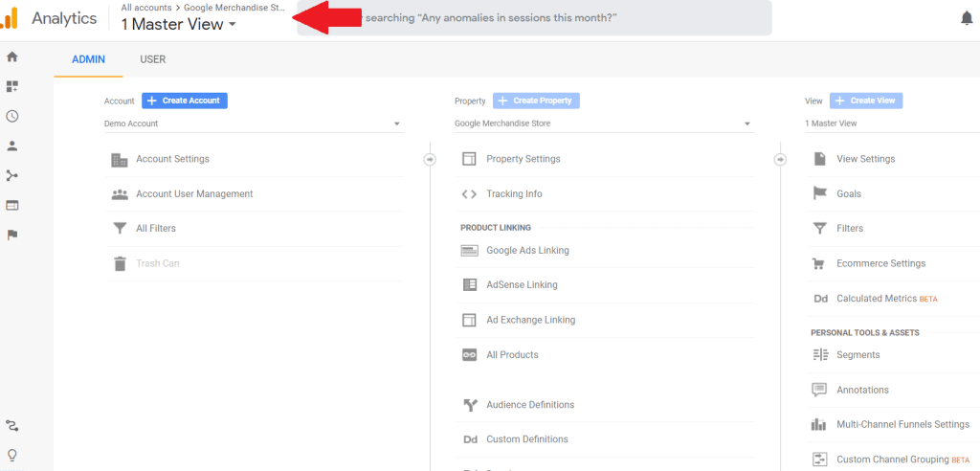Switch to the ADMIN tab
Image resolution: width=980 pixels, height=471 pixels.
[x=88, y=59]
